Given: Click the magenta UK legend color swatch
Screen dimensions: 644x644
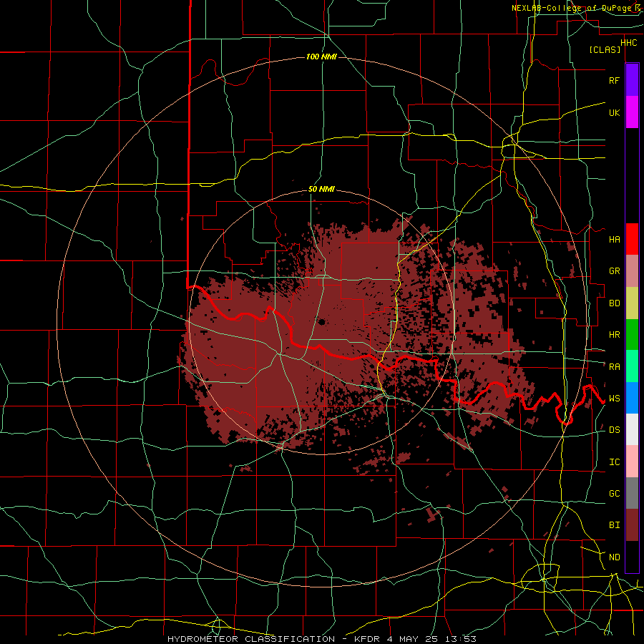Looking at the screenshot, I should tap(632, 112).
